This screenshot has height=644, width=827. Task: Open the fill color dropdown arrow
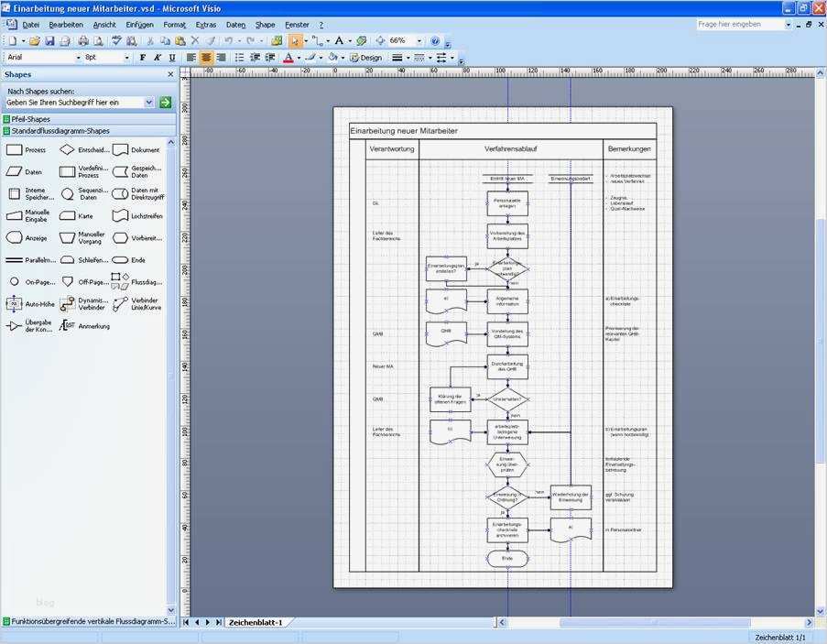point(342,57)
